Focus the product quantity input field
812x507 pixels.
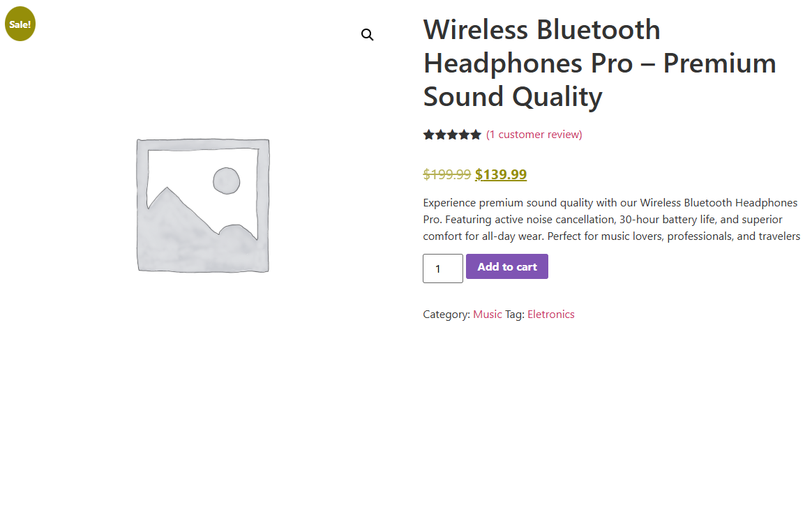click(442, 268)
